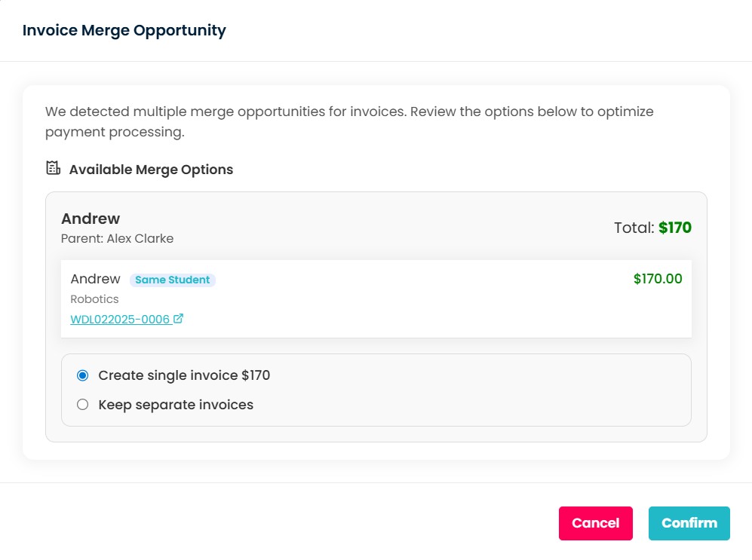
Task: Click the "Keep separate invoices" label text
Action: click(176, 405)
